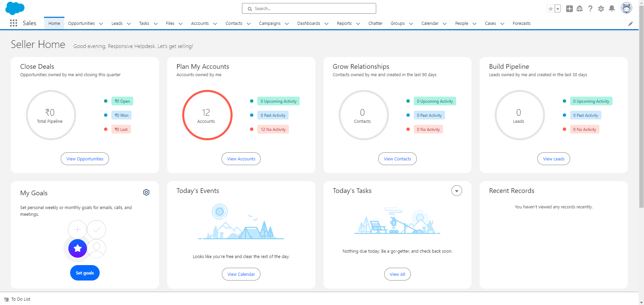Expand the Tasks tab dropdown chevron
Image resolution: width=644 pixels, height=305 pixels.
(x=156, y=23)
